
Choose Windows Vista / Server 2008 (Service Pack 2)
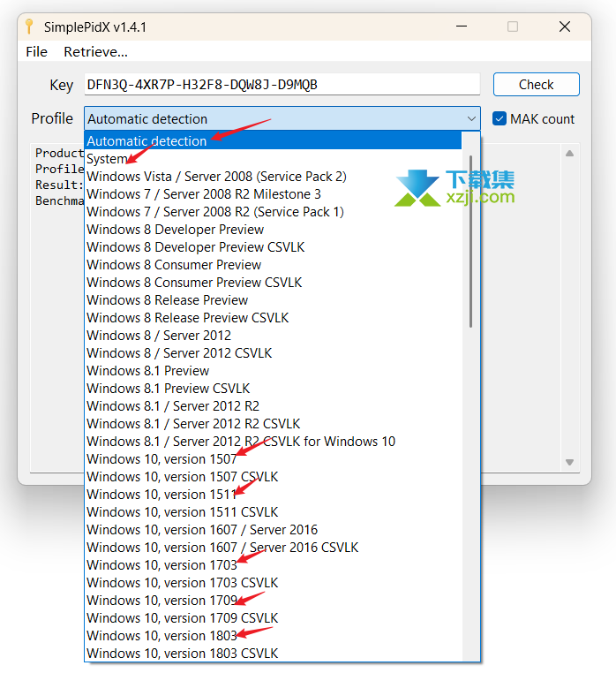point(274,176)
